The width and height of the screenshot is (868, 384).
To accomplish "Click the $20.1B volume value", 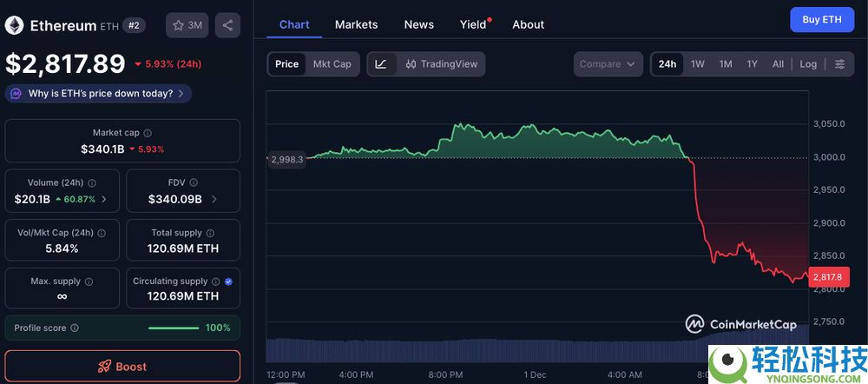I will tap(32, 199).
